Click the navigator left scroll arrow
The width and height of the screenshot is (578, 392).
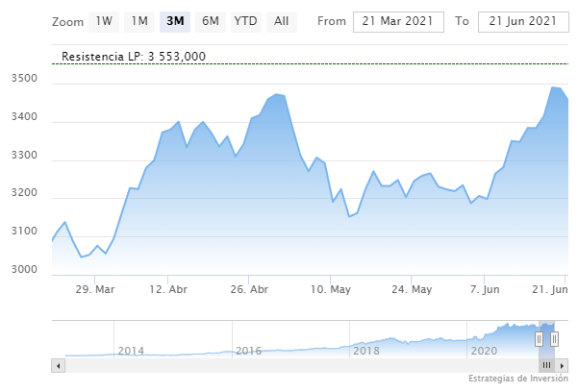click(58, 365)
